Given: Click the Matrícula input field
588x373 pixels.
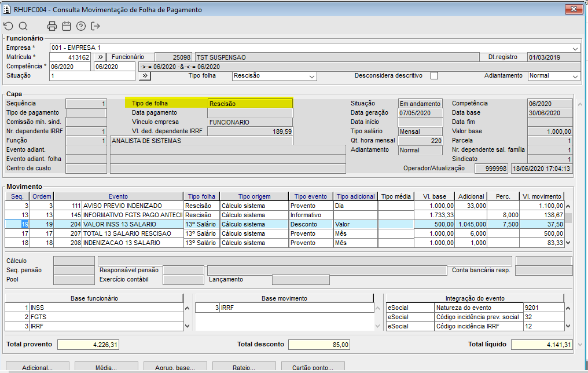Looking at the screenshot, I should click(70, 57).
